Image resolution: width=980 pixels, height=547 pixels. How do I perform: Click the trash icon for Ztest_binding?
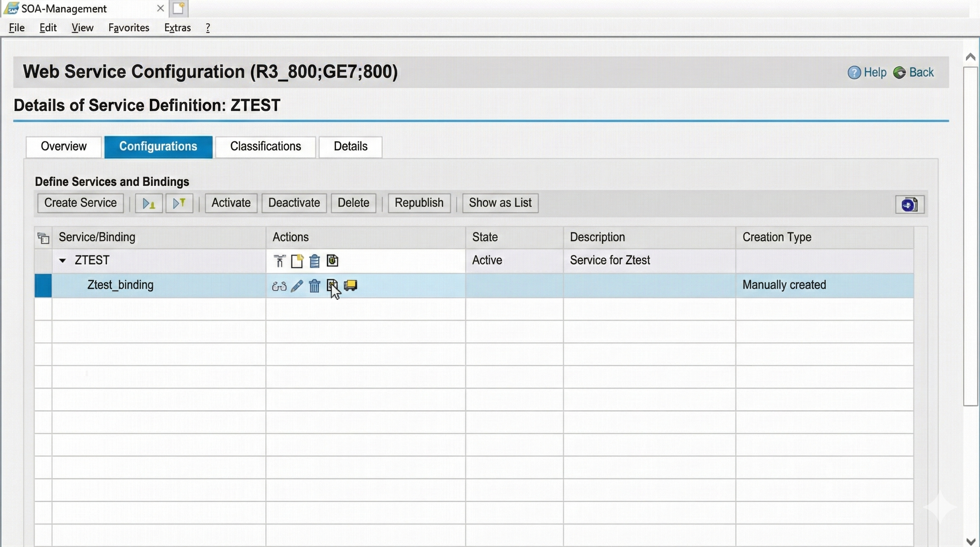[x=314, y=286]
